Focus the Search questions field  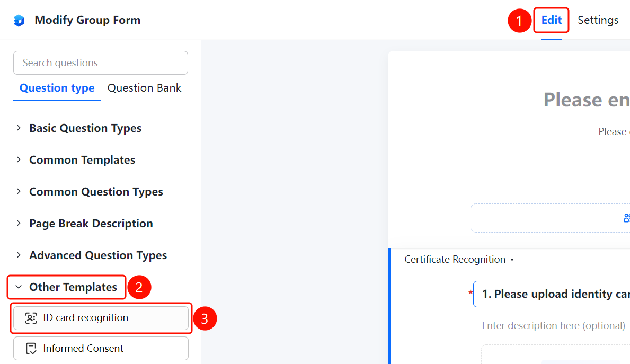pyautogui.click(x=101, y=63)
